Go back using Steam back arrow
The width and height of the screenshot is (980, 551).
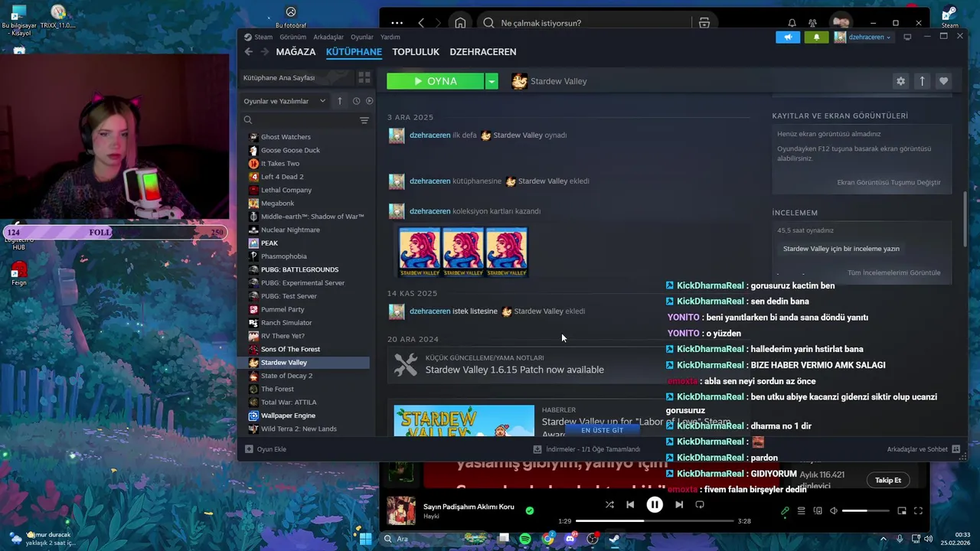click(x=249, y=52)
